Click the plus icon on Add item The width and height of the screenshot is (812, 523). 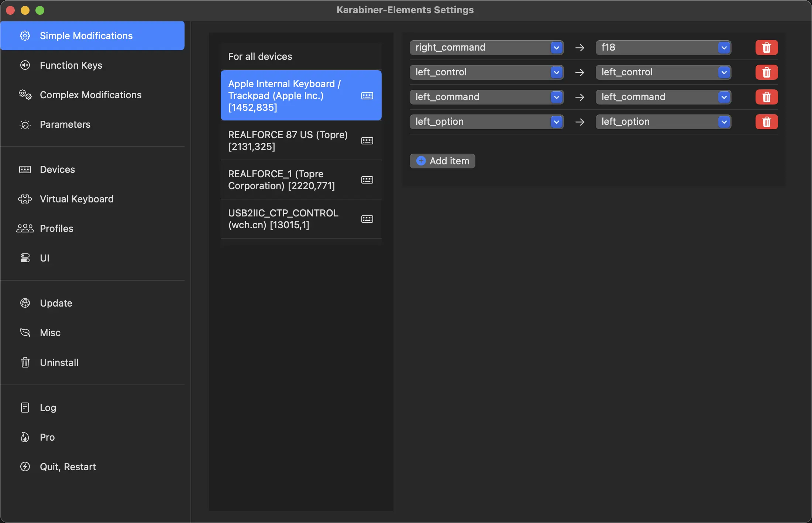pos(421,161)
